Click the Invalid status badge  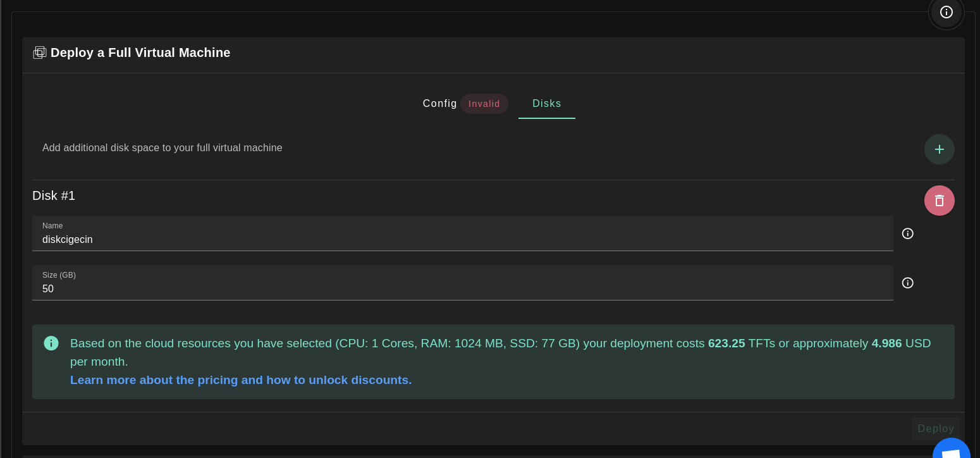click(484, 104)
